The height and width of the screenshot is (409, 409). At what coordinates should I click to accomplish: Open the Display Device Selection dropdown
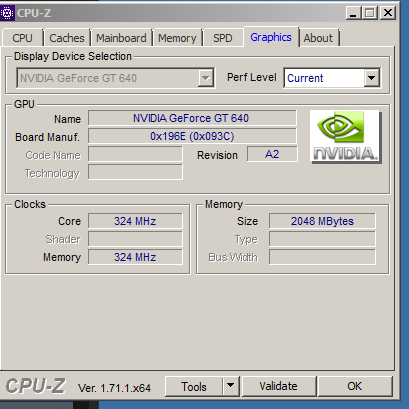coord(115,78)
